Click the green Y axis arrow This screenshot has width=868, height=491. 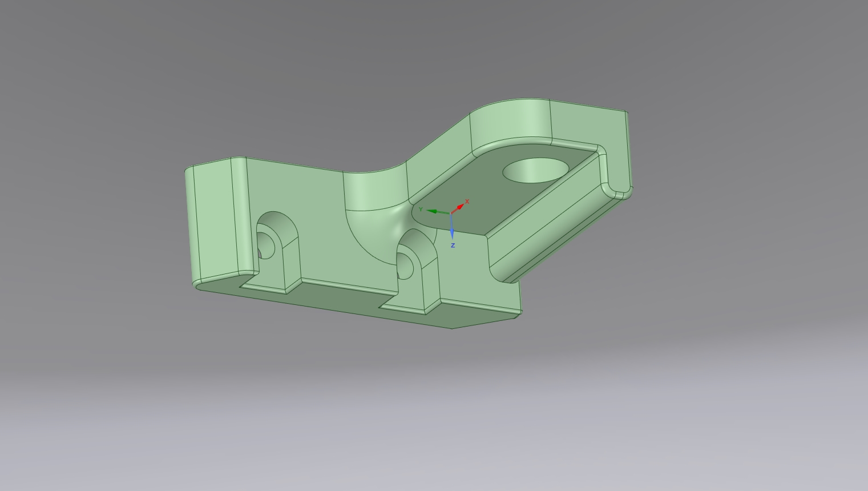tap(438, 212)
